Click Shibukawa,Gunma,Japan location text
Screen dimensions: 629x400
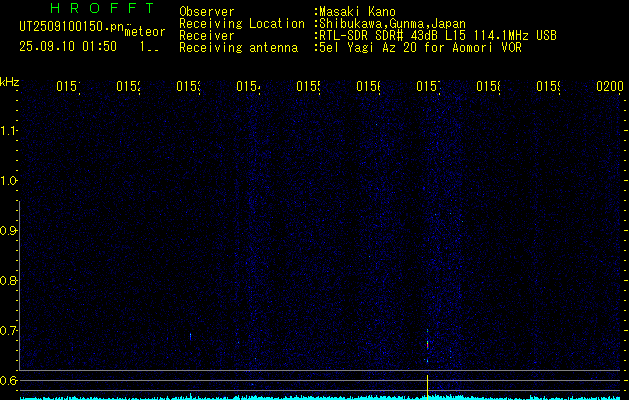pos(390,24)
